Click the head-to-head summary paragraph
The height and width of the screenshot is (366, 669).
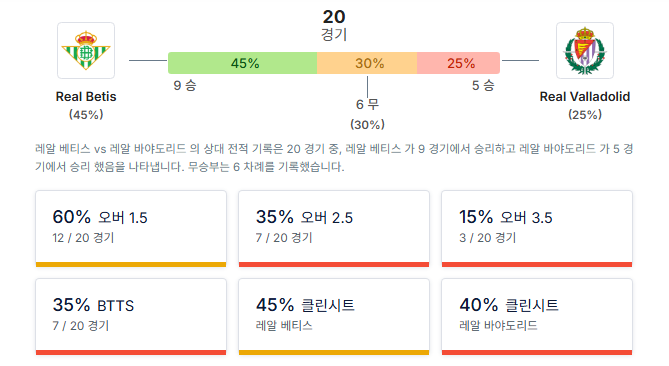(x=334, y=157)
